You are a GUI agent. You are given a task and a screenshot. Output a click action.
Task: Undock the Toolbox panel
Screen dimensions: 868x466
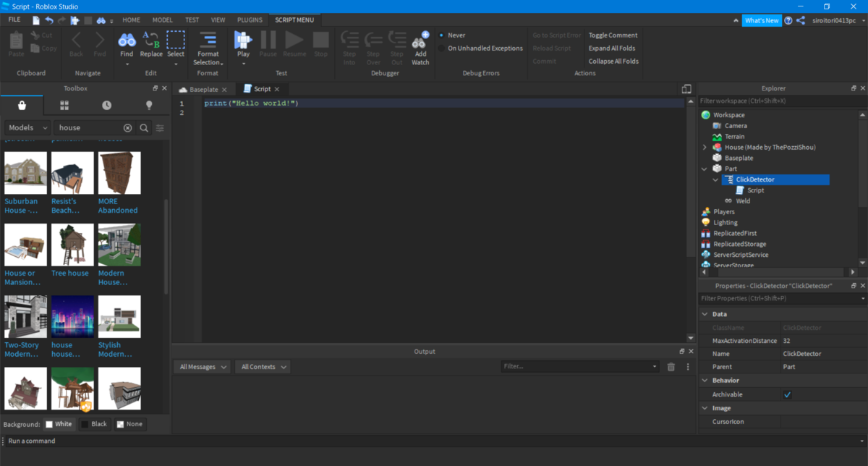click(155, 88)
